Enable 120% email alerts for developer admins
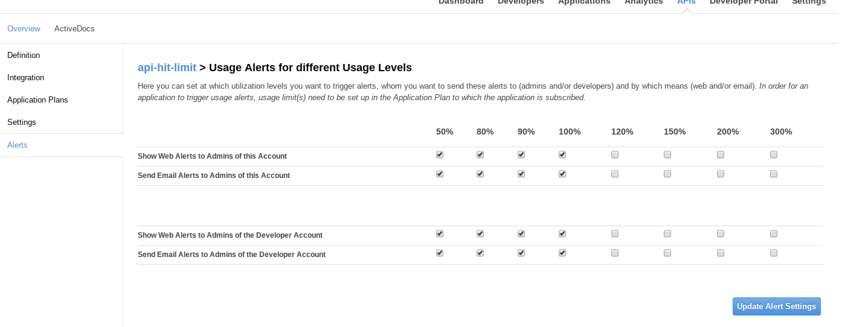Screen dimensions: 868x327 pos(615,253)
